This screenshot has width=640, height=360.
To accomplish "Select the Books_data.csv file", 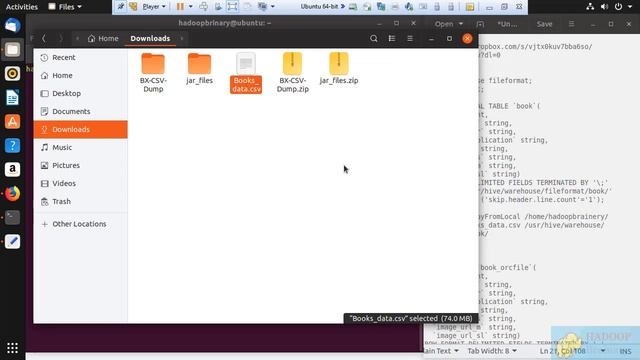I will click(246, 73).
